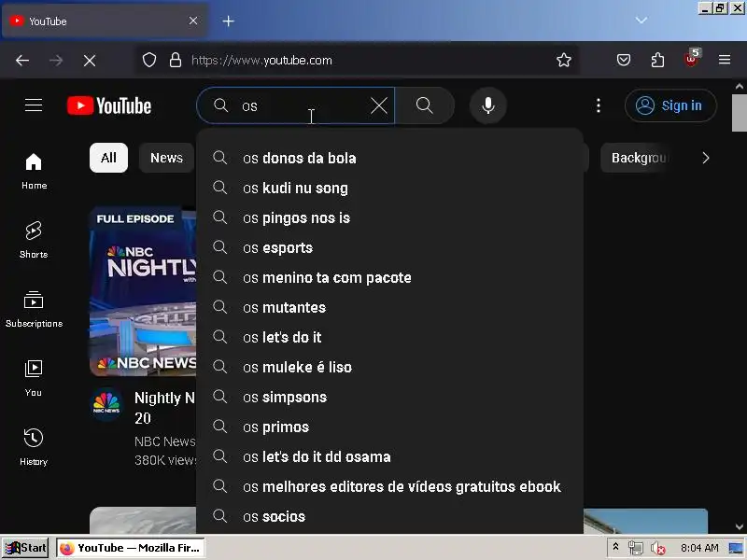
Task: Open NBC Nightly News video thumbnail
Action: (x=143, y=291)
